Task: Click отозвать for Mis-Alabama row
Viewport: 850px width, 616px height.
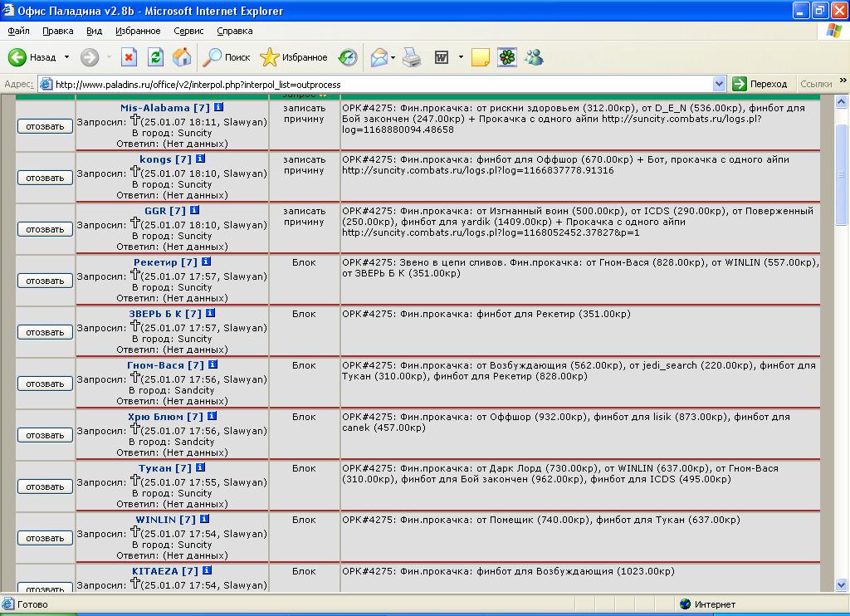Action: [45, 126]
